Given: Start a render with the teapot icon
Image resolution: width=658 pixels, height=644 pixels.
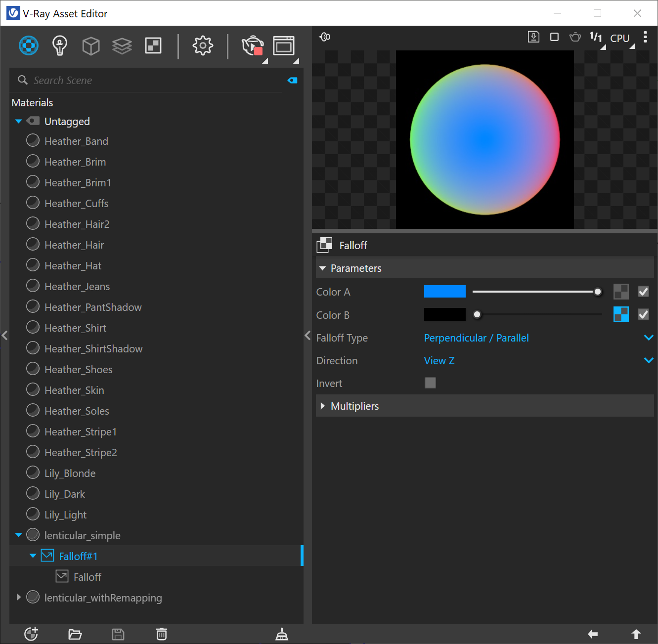Looking at the screenshot, I should coord(252,45).
